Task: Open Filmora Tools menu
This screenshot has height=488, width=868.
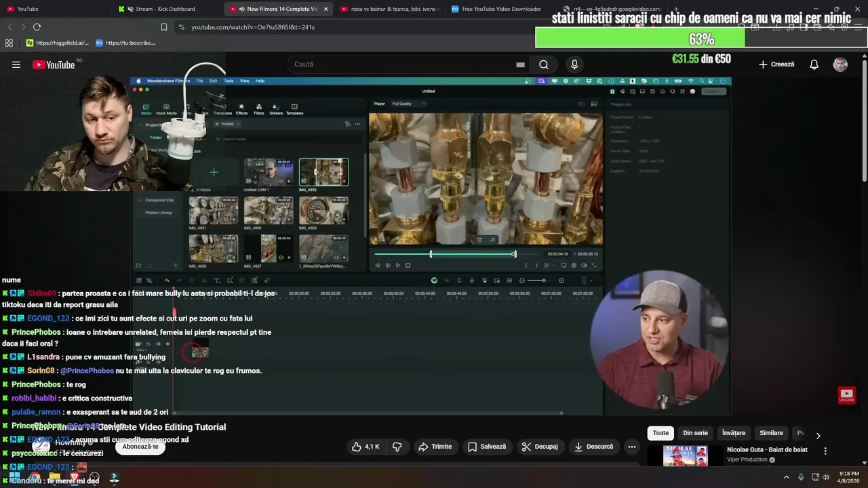Action: coord(229,81)
